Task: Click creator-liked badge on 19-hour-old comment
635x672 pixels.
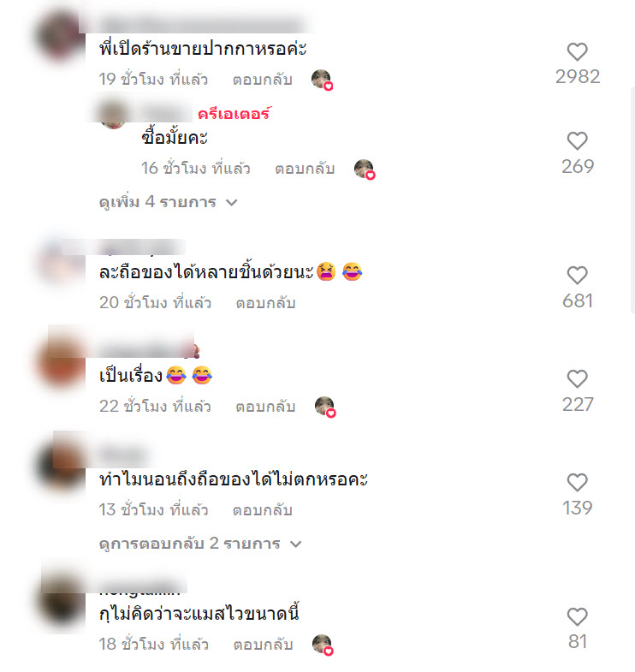Action: coord(323,80)
